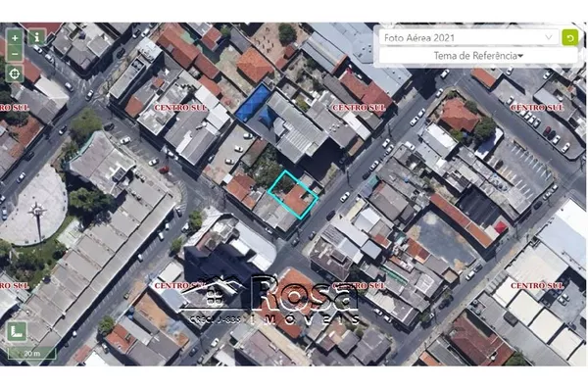
Task: Zoom out with the minus button
Action: [15, 54]
